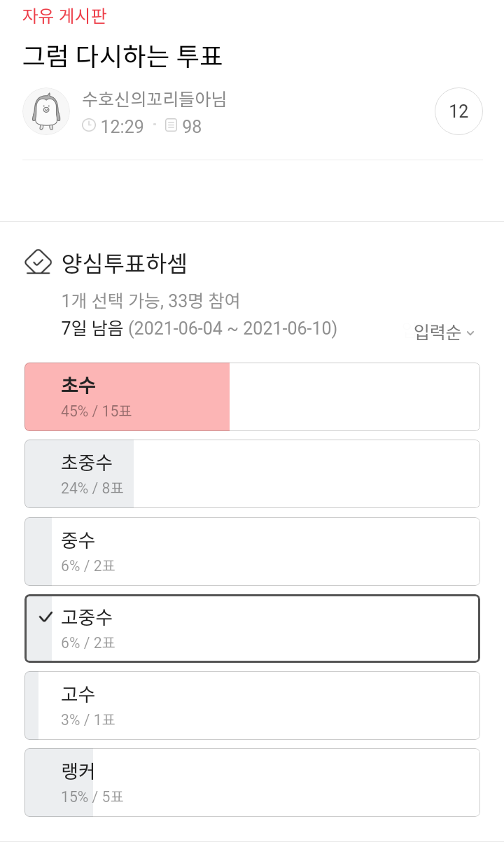This screenshot has height=842, width=504.
Task: Click the checkmark on 고중수 option
Action: [46, 617]
